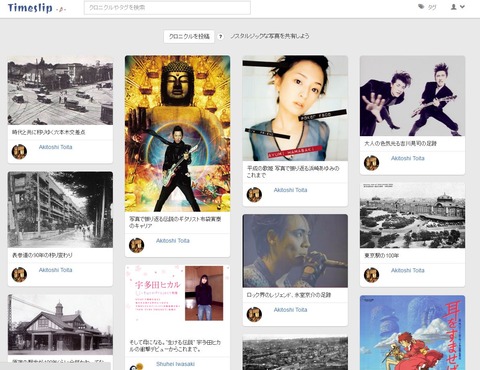Click the Kikkawa Koji card title
The height and width of the screenshot is (370, 480).
tap(400, 143)
